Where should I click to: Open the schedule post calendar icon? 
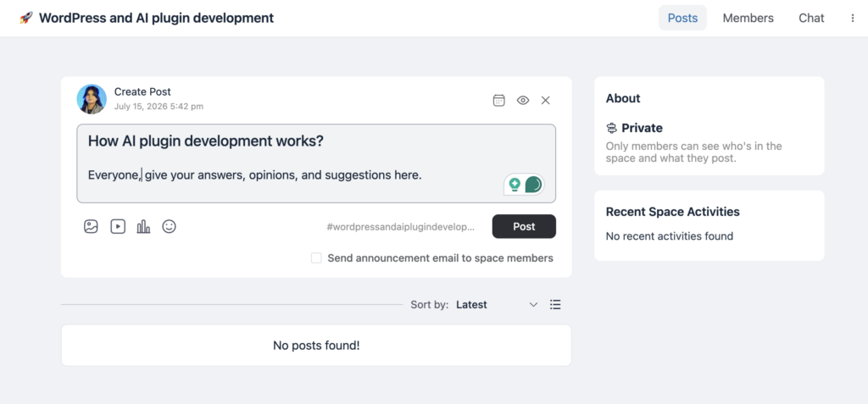click(498, 100)
